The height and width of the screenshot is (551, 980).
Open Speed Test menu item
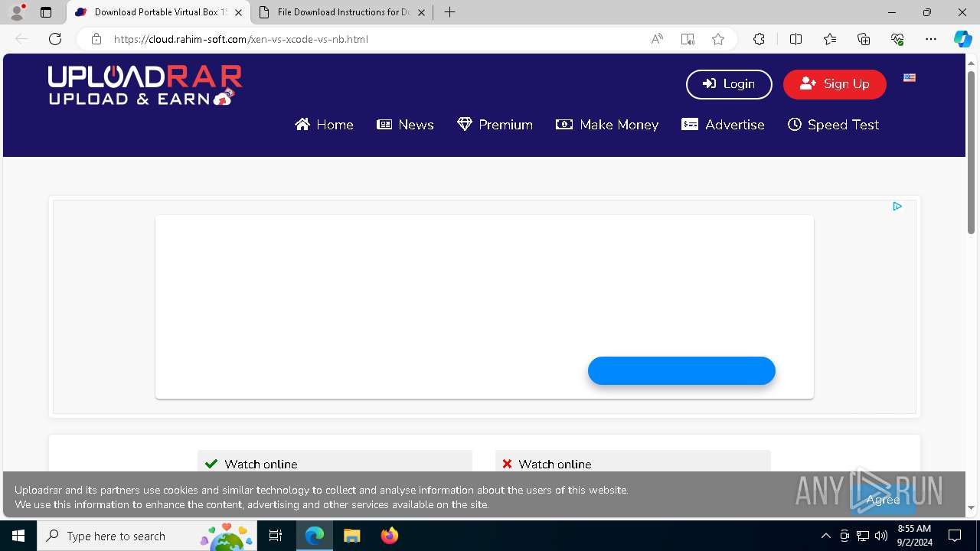833,125
